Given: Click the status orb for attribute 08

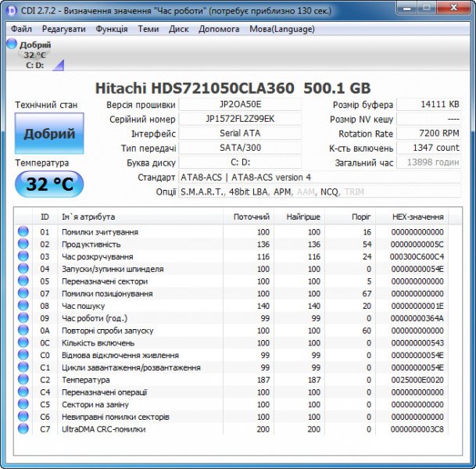Looking at the screenshot, I should 23,306.
